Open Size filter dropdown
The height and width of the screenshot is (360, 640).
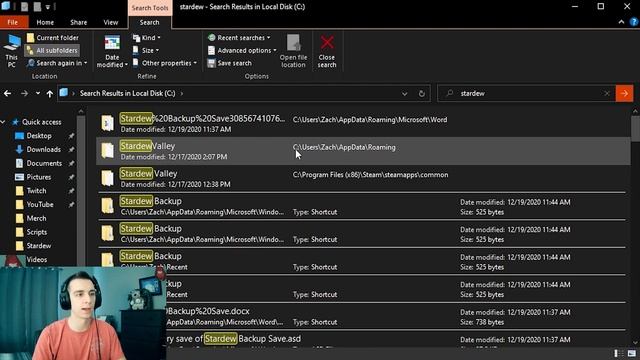click(146, 50)
